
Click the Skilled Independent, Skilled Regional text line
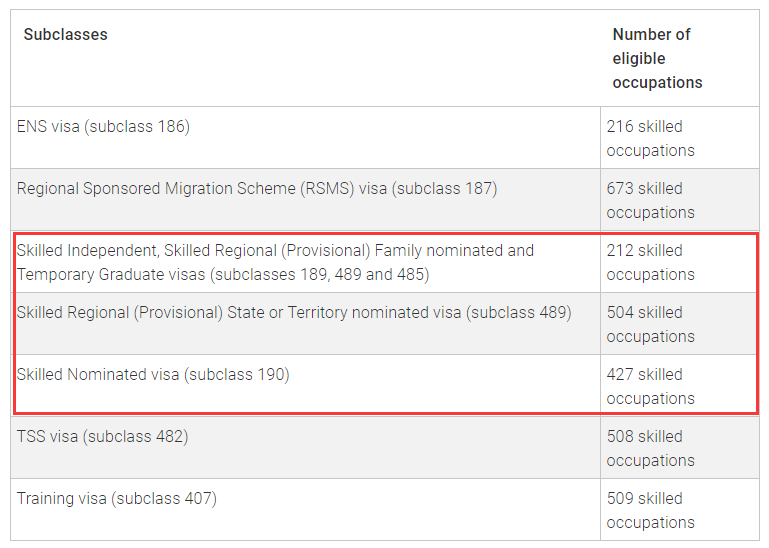(275, 250)
